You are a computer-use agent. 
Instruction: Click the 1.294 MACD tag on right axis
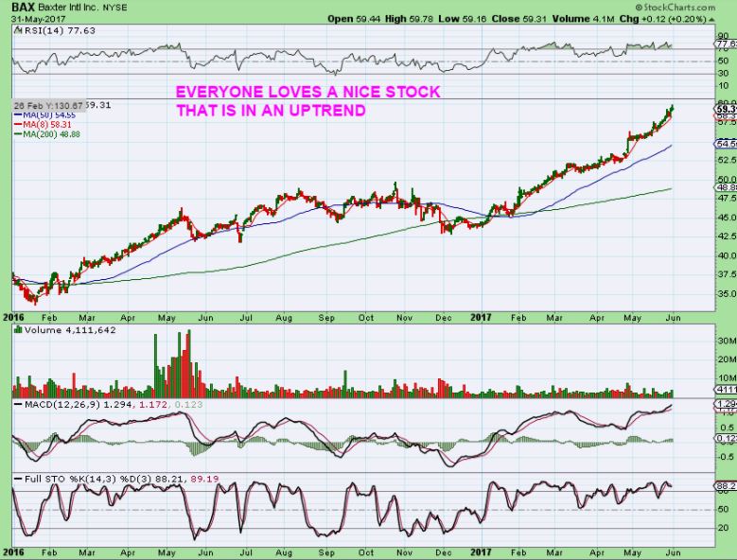click(x=726, y=404)
